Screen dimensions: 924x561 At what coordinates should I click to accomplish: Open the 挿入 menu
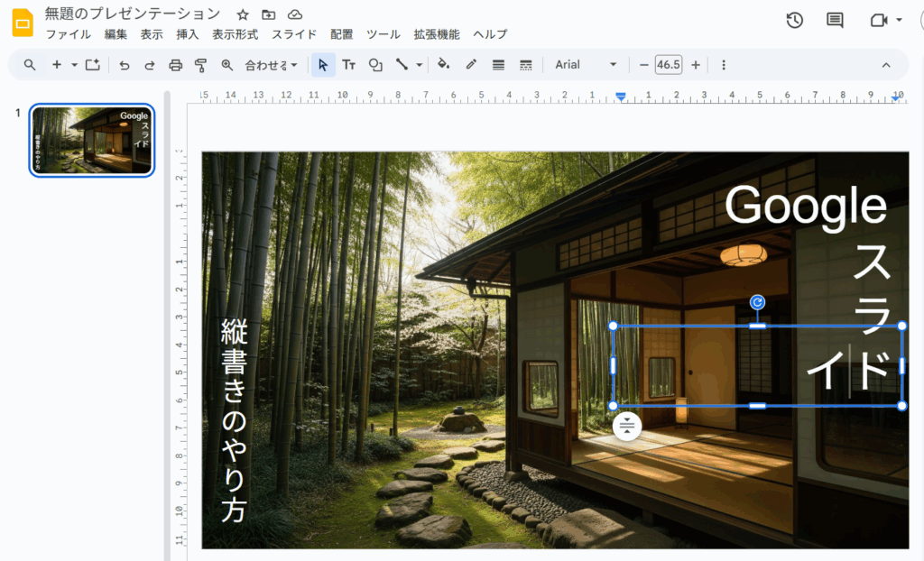pyautogui.click(x=188, y=34)
